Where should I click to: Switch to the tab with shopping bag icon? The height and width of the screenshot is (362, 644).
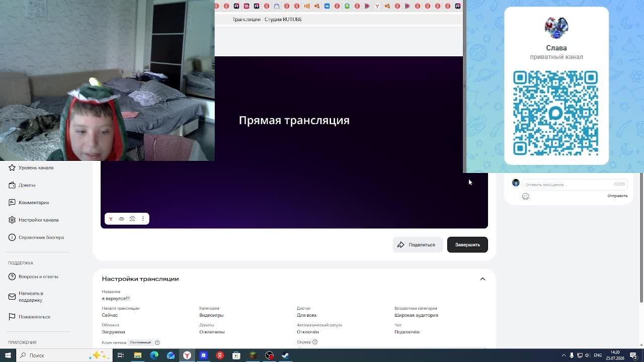[277, 6]
